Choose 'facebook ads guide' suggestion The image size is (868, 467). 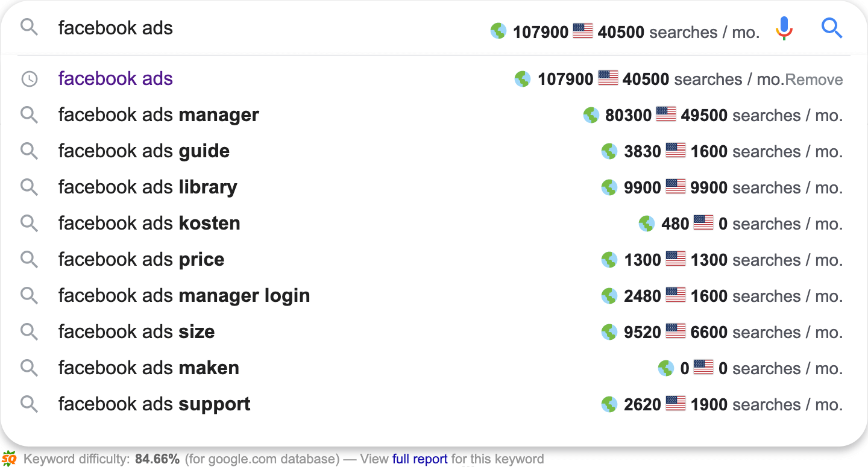pos(434,151)
